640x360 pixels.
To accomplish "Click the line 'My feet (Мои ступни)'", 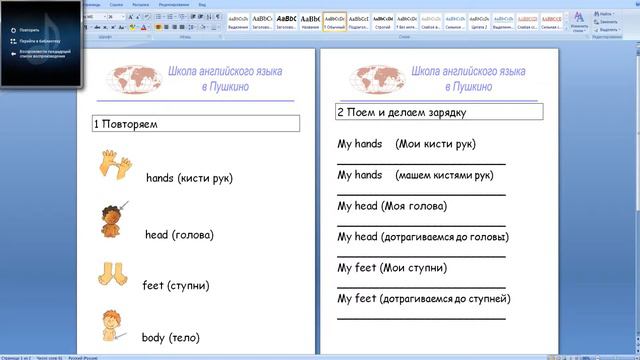I will 392,268.
